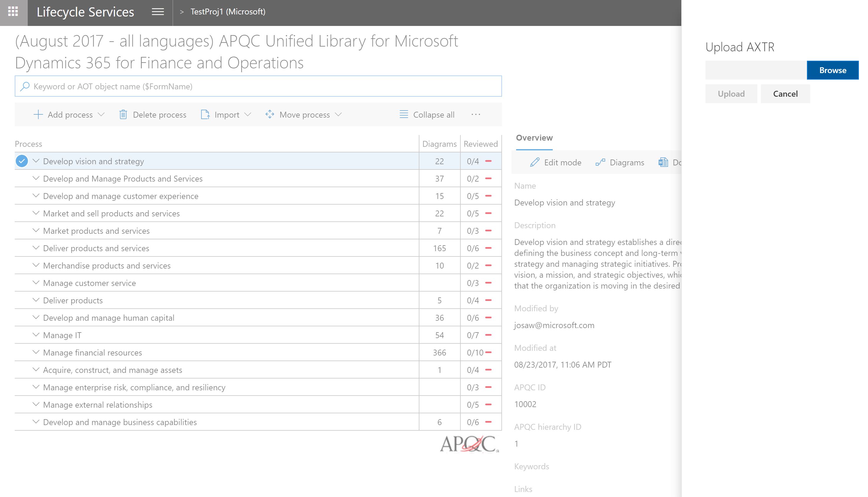Click the Edit mode pencil icon

pyautogui.click(x=534, y=162)
